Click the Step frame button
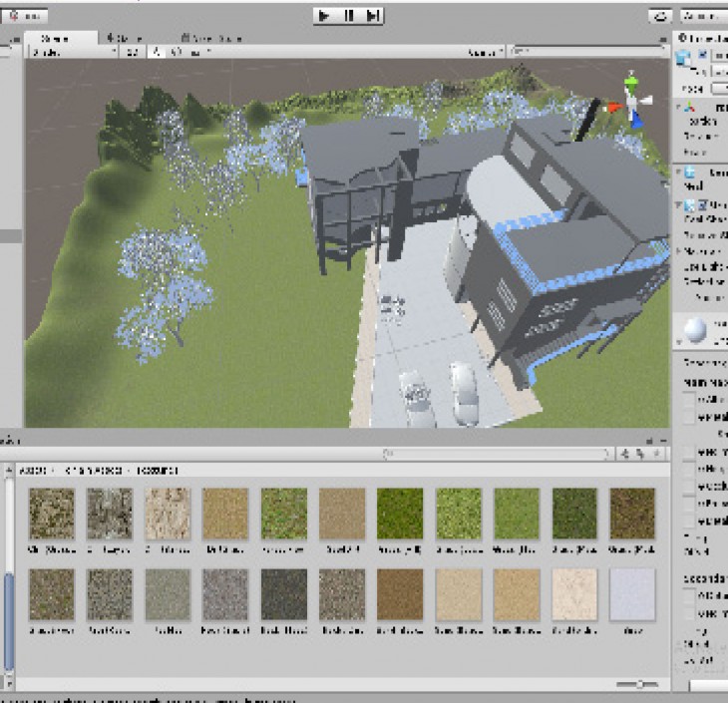This screenshot has height=703, width=728. click(x=373, y=15)
